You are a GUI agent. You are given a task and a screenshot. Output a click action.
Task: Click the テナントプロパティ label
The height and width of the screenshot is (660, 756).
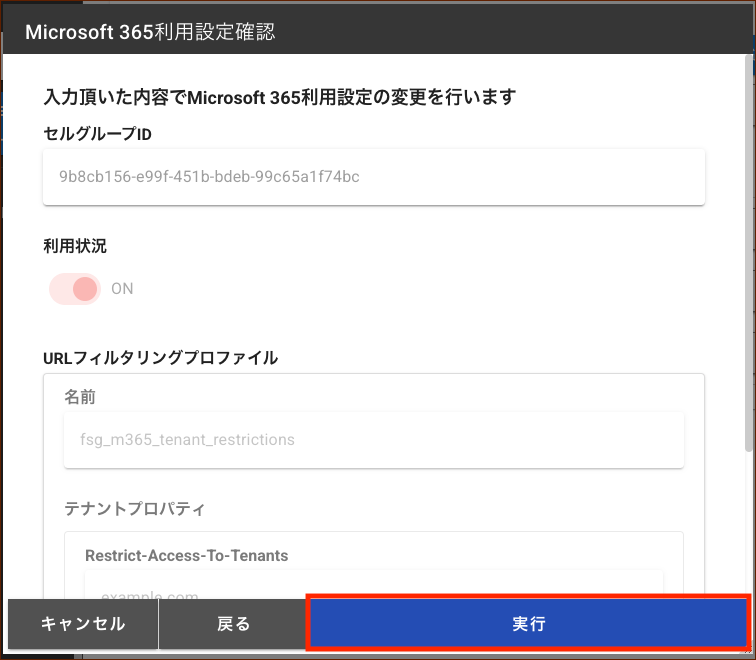(135, 509)
